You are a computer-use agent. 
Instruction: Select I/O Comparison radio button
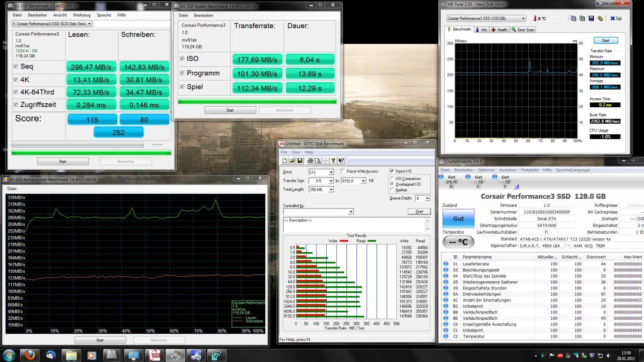tap(392, 179)
